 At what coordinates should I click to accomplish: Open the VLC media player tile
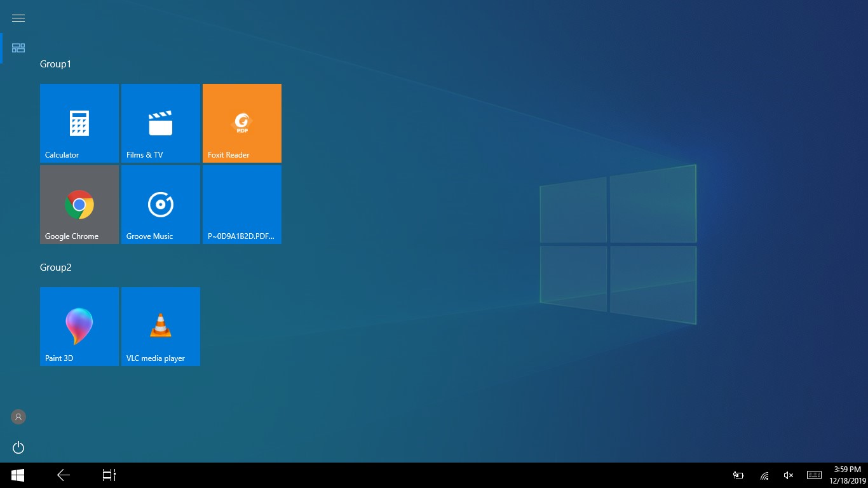[161, 327]
